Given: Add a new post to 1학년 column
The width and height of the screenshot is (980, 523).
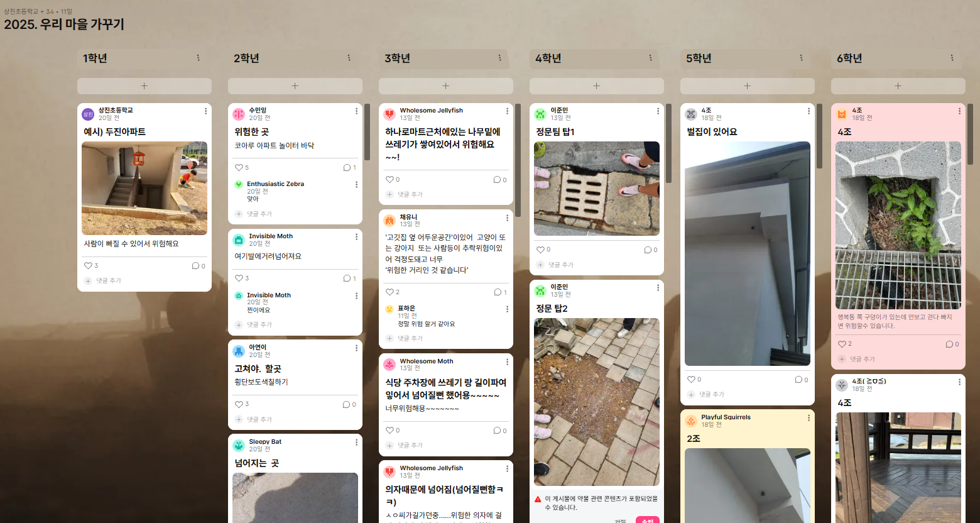Looking at the screenshot, I should 144,86.
